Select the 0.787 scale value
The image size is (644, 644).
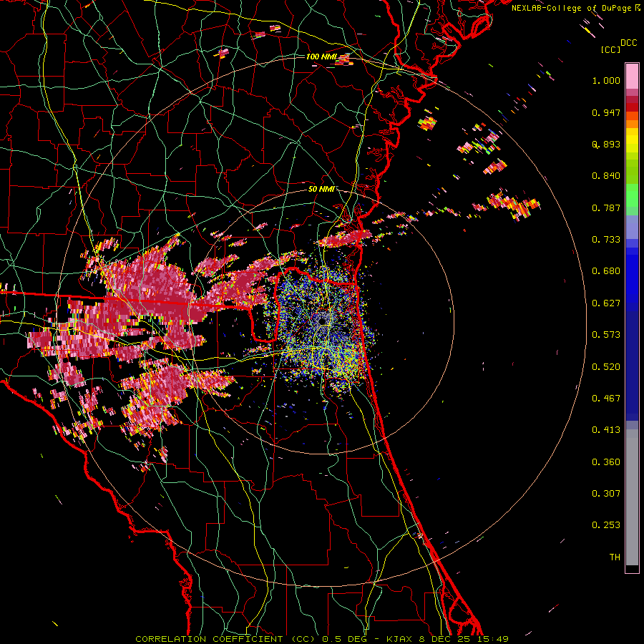coord(606,208)
